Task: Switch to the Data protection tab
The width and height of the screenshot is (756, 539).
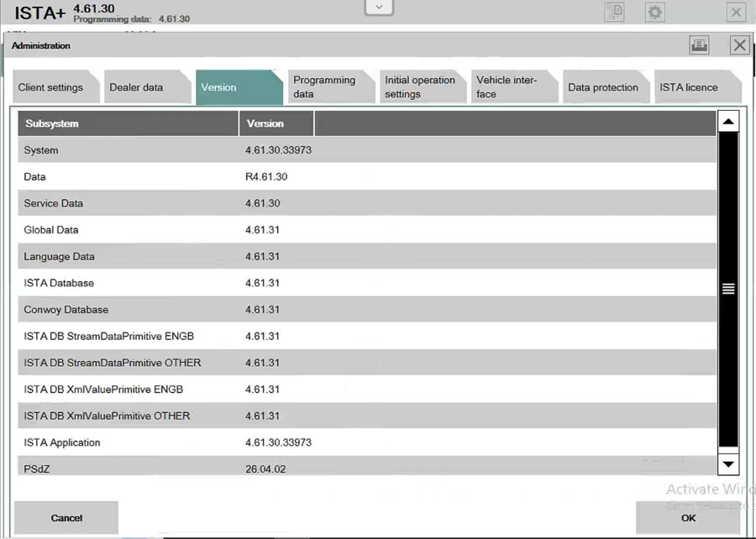Action: (606, 87)
